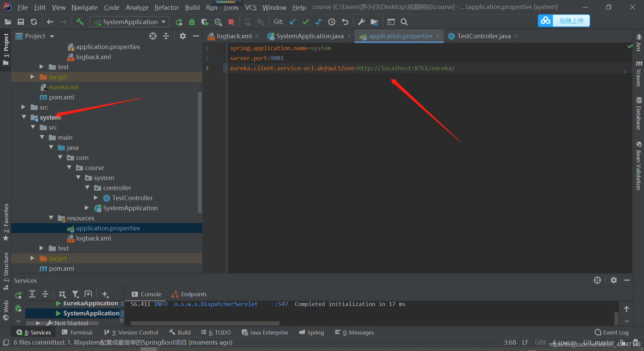The height and width of the screenshot is (351, 644).
Task: Run SystemApplication with rerun icon
Action: tap(179, 22)
